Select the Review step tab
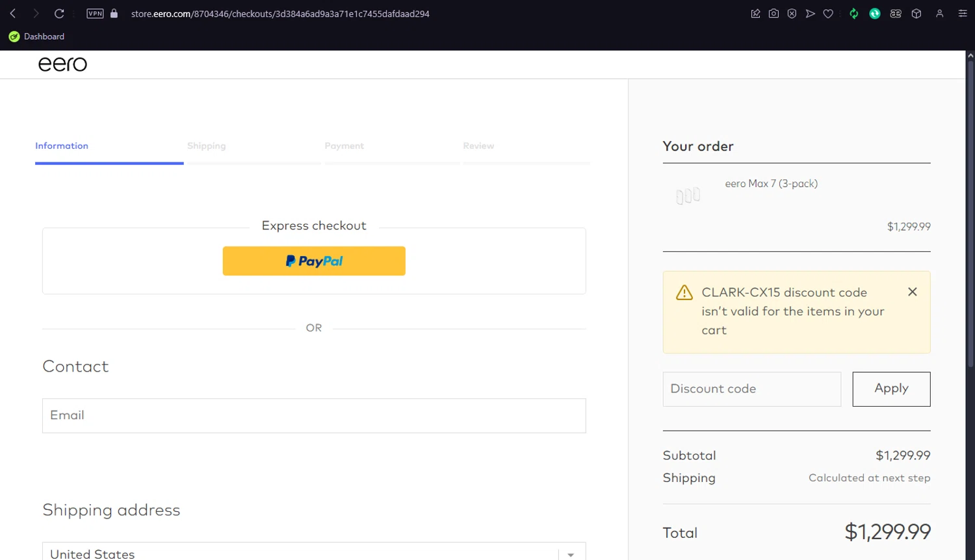The height and width of the screenshot is (560, 975). point(478,146)
